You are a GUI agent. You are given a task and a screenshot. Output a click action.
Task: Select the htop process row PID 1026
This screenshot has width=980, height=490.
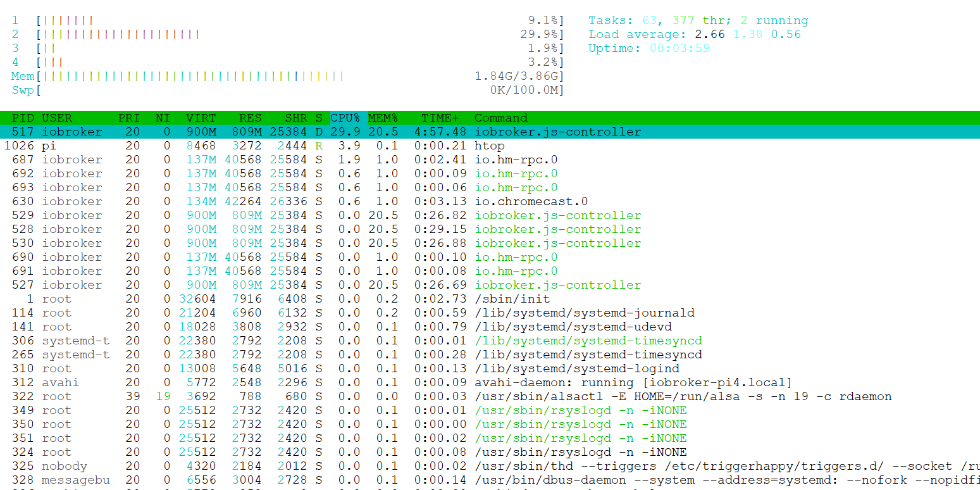click(x=490, y=146)
